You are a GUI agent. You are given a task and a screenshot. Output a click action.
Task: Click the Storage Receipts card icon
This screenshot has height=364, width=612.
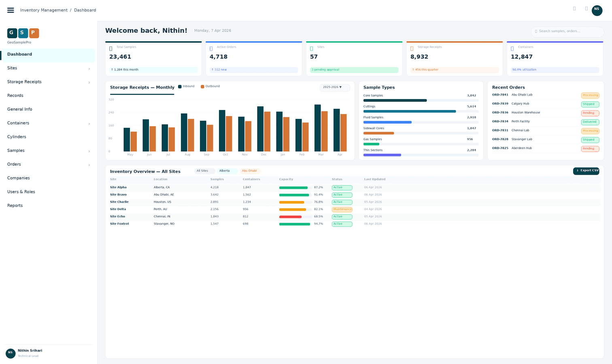coord(412,49)
